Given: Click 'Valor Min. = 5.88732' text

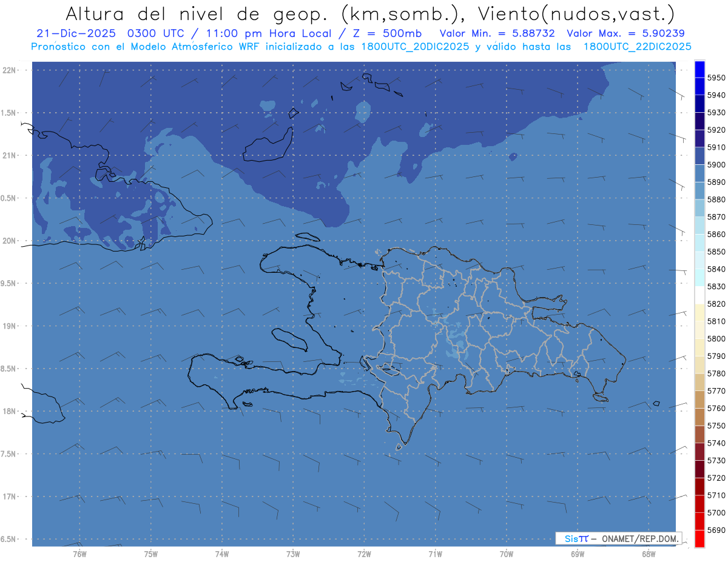Looking at the screenshot, I should 497,33.
